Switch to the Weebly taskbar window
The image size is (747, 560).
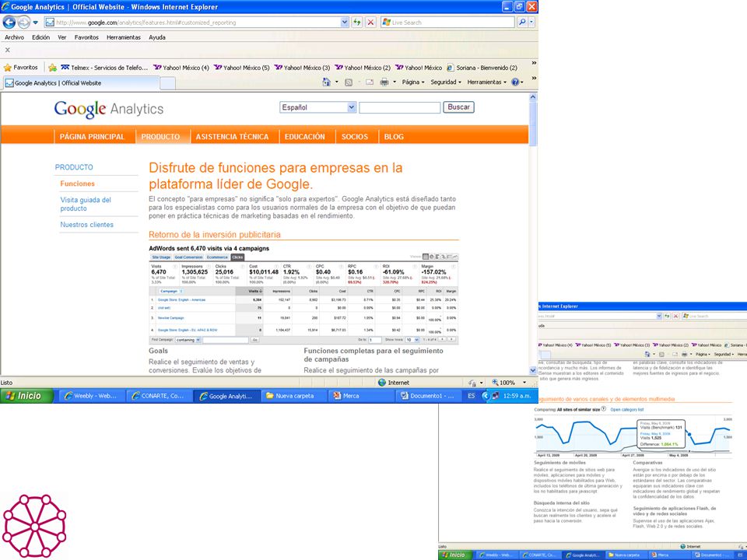(x=92, y=396)
